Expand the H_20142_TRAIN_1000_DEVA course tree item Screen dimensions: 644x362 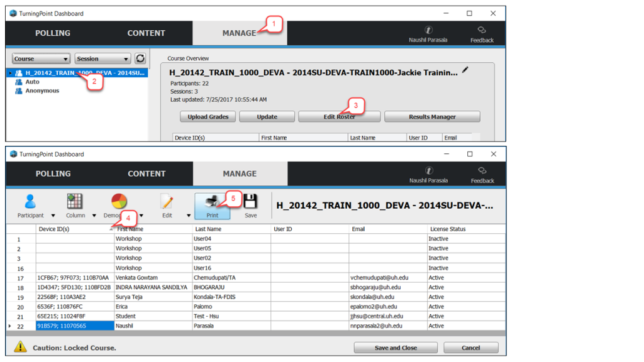11,72
